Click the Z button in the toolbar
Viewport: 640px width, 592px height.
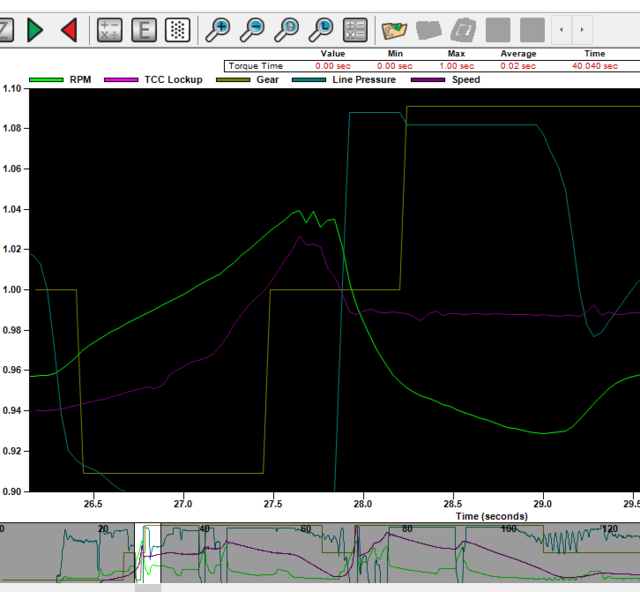pyautogui.click(x=5, y=30)
